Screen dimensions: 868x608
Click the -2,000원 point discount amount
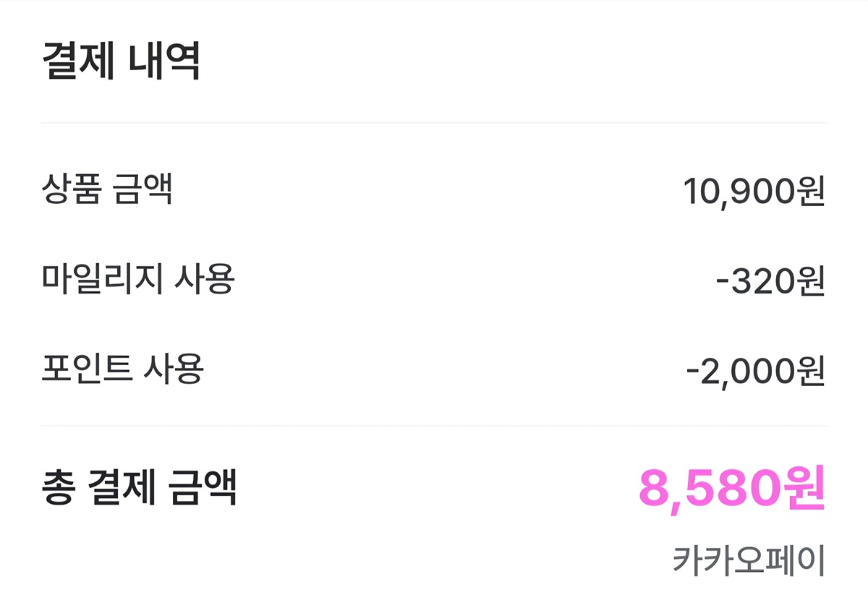pyautogui.click(x=755, y=372)
